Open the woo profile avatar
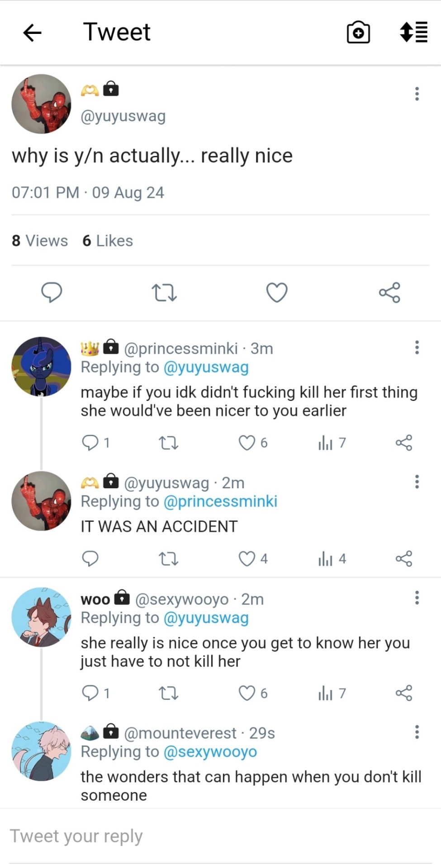This screenshot has width=441, height=868. click(x=41, y=617)
